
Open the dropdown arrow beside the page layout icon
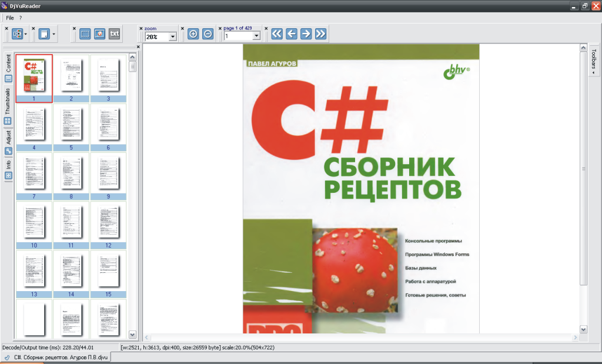pos(53,34)
